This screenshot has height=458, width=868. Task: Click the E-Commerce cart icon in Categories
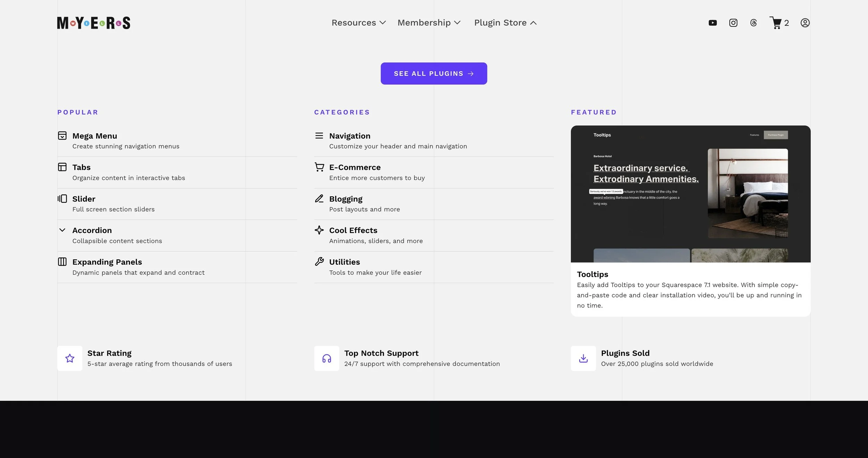tap(319, 167)
